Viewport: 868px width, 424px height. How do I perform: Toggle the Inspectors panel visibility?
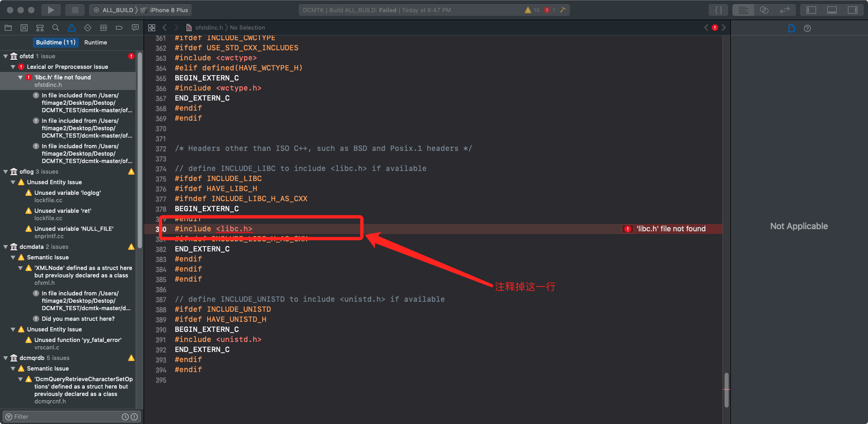coord(852,10)
